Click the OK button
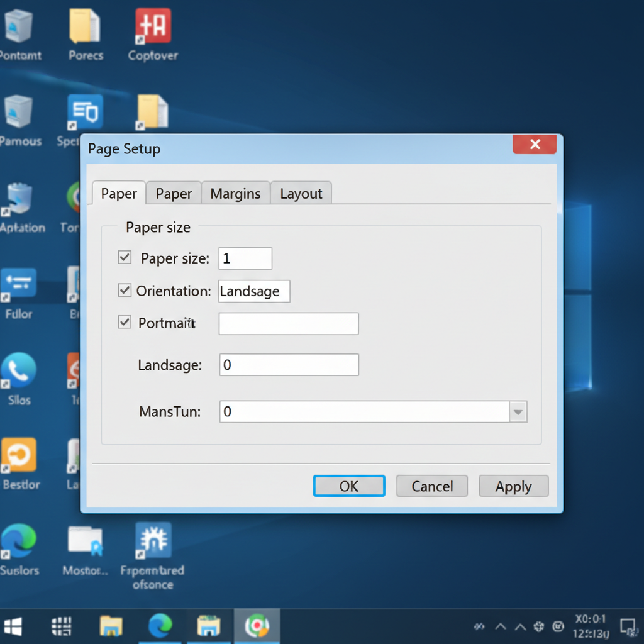The image size is (644, 644). (x=349, y=486)
